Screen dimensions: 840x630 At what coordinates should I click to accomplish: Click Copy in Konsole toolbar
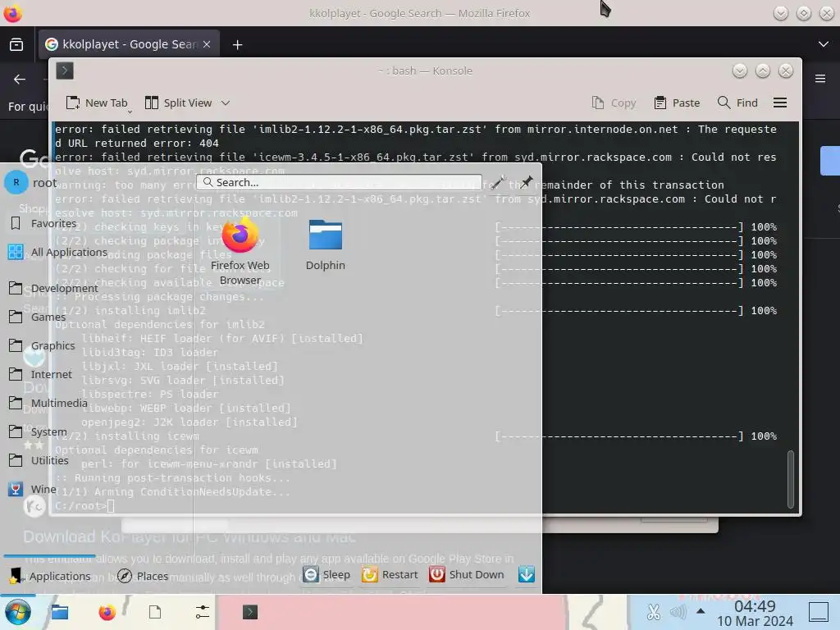614,103
